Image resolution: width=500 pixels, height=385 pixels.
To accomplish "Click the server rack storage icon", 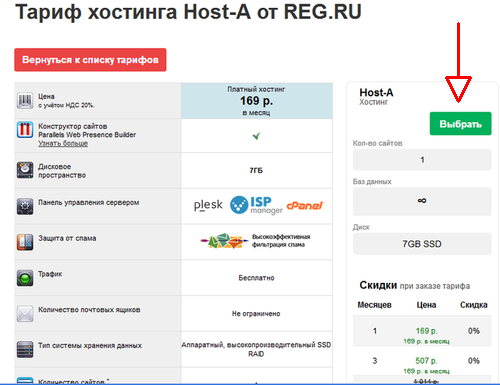I will click(x=25, y=349).
